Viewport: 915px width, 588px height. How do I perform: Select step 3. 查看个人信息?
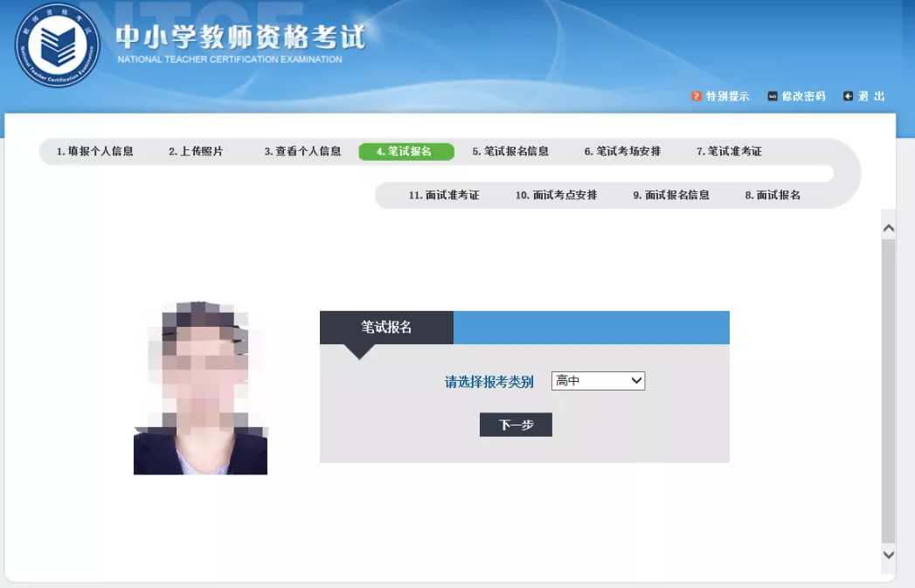click(x=302, y=151)
